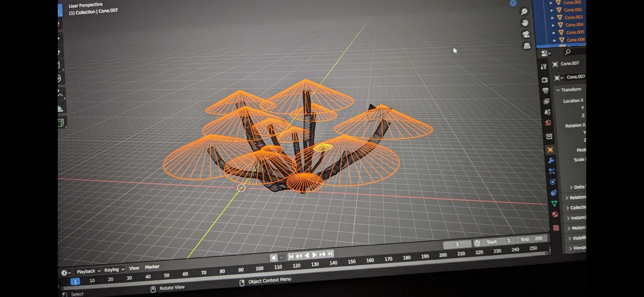Toggle use preview range clock button
This screenshot has height=297, width=644.
click(x=477, y=243)
